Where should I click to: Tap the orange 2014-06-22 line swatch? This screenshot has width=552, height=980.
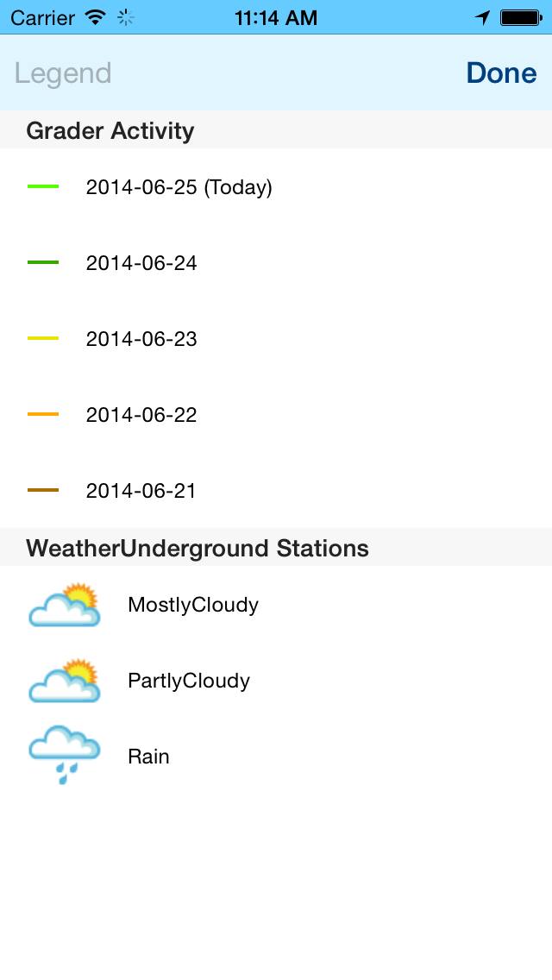tap(43, 414)
